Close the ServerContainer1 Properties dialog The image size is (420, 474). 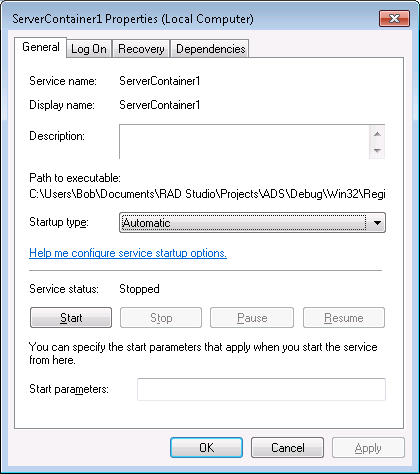click(x=394, y=18)
